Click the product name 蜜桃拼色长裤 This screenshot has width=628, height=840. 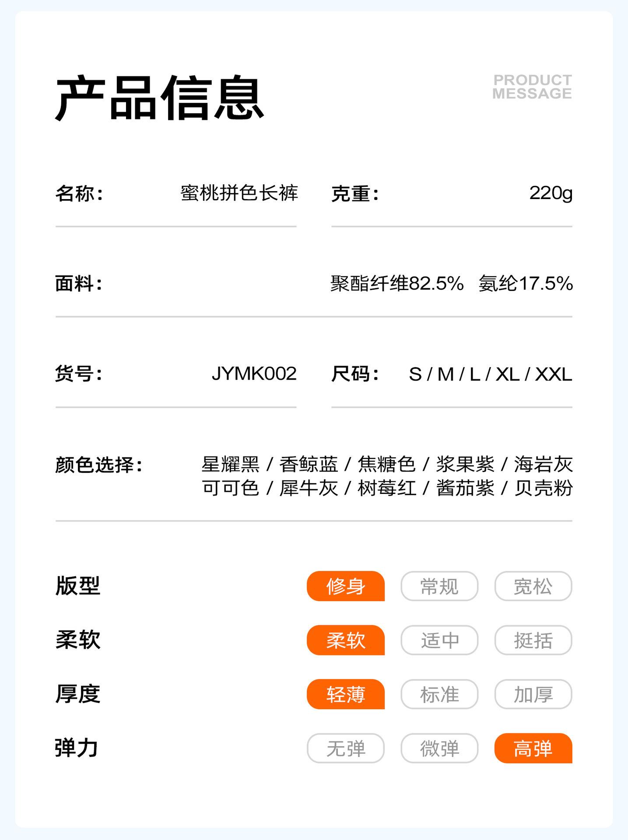[239, 193]
